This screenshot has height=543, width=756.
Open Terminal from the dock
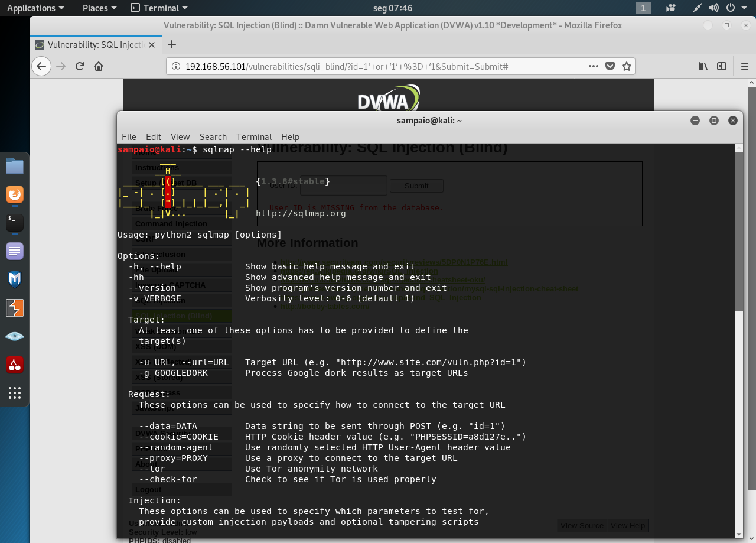[x=15, y=223]
